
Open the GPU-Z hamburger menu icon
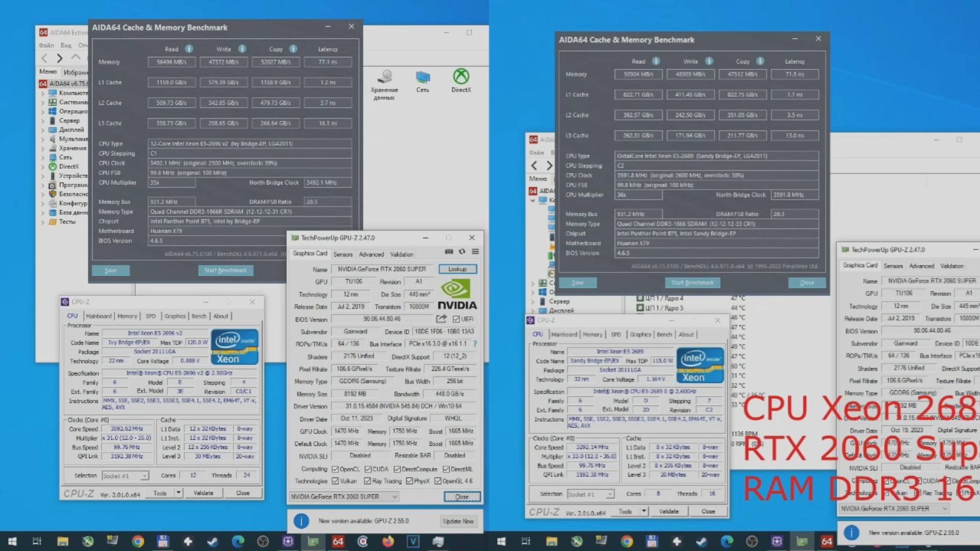pos(475,252)
